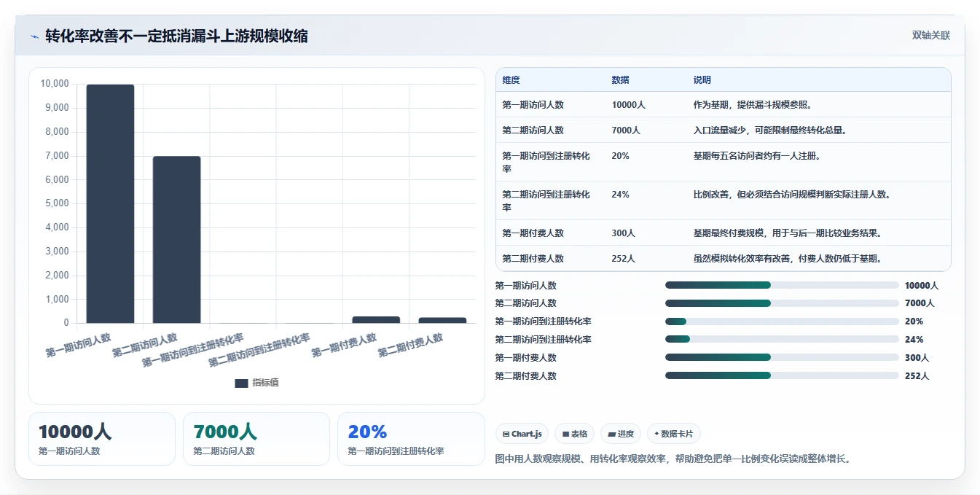The width and height of the screenshot is (980, 495).
Task: Select the 数据卡片 chip
Action: click(674, 434)
